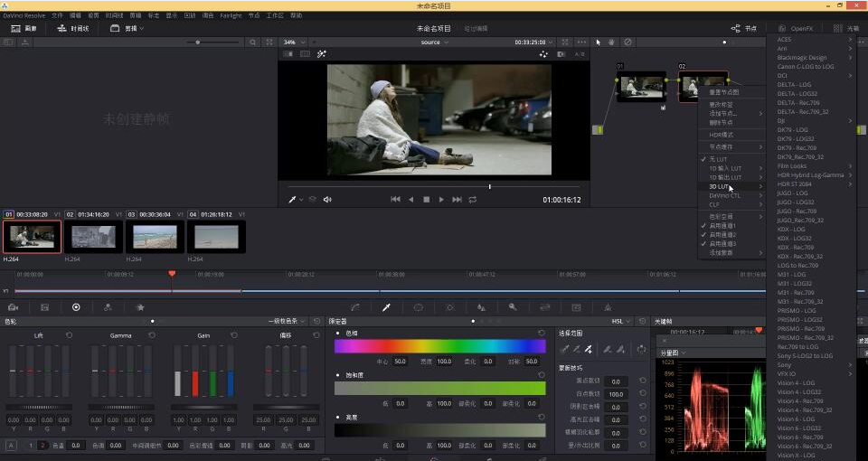Reset the Lift color bars
This screenshot has height=461, width=868.
pos(69,335)
